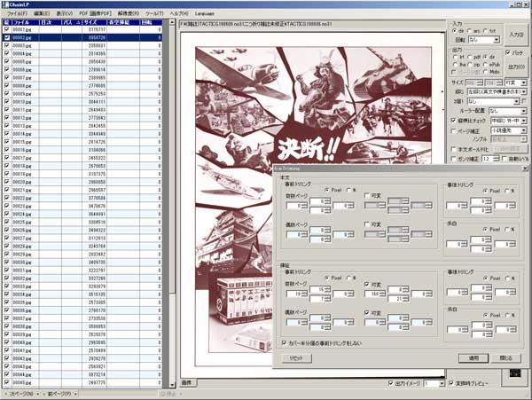The height and width of the screenshot is (400, 532).
Task: Open dropdown next to 出力イメージ
Action: (434, 384)
